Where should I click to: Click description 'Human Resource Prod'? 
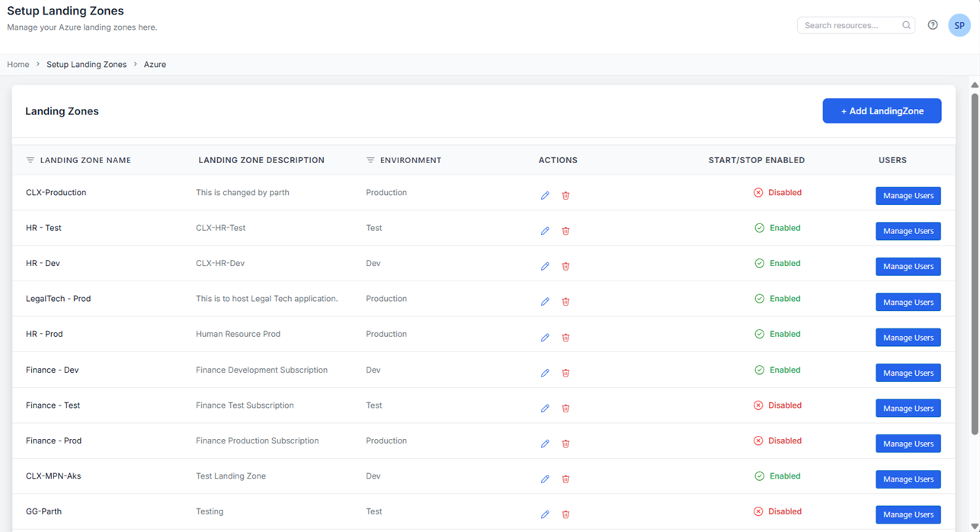[238, 334]
